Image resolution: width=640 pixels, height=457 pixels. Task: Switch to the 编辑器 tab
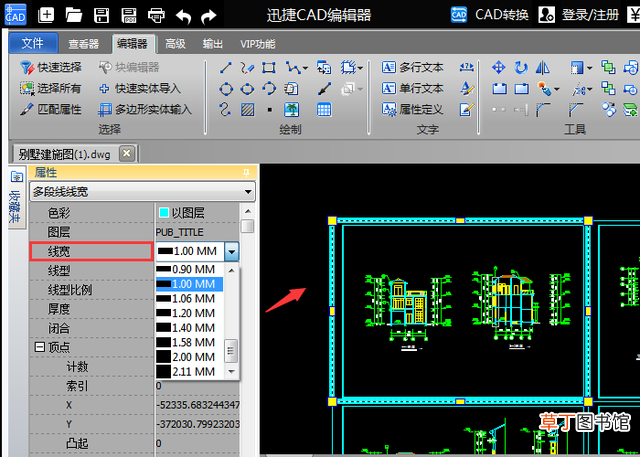pyautogui.click(x=132, y=44)
